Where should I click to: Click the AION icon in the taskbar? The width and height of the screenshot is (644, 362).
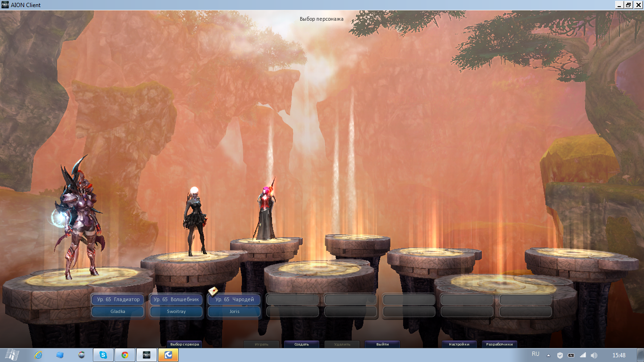pyautogui.click(x=147, y=355)
